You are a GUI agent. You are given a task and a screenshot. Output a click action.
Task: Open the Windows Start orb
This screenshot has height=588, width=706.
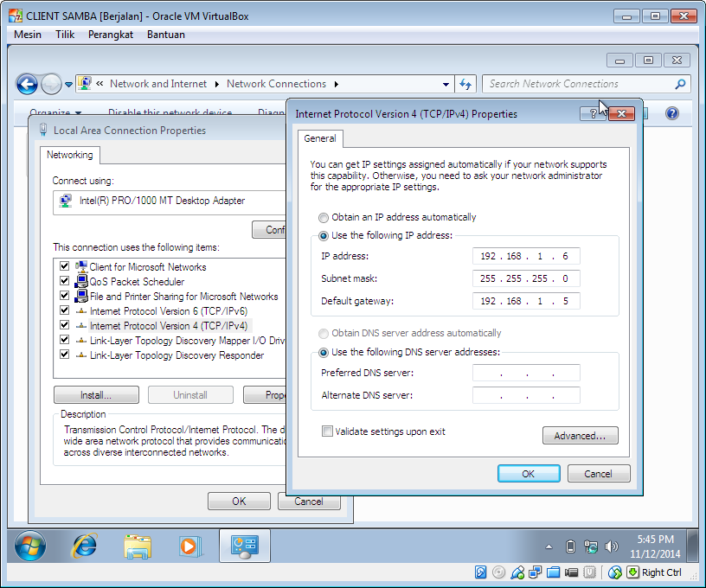tap(30, 546)
